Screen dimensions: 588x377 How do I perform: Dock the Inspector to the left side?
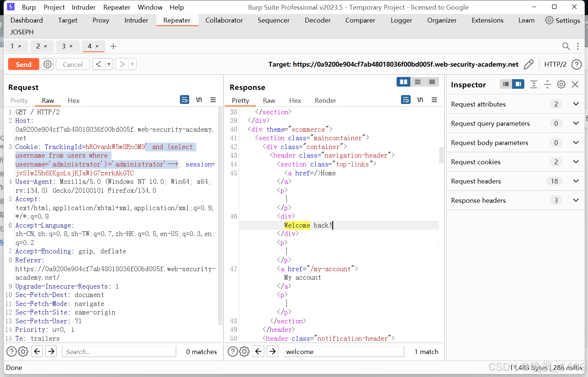click(506, 84)
